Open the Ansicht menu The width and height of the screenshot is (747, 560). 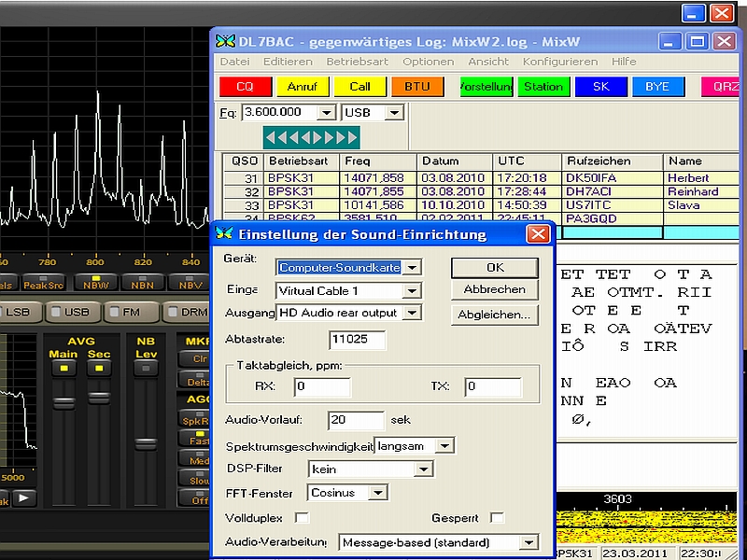point(488,62)
